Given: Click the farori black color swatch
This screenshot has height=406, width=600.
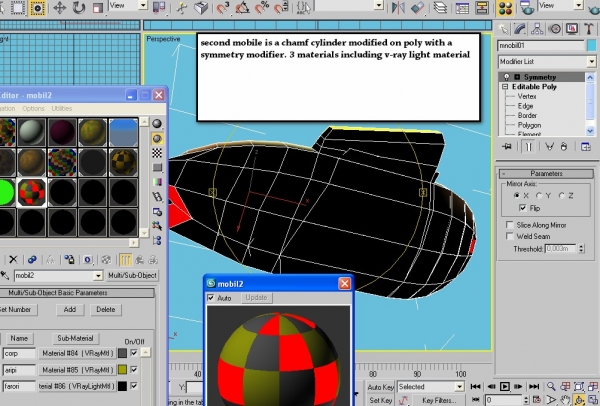Looking at the screenshot, I should 122,386.
